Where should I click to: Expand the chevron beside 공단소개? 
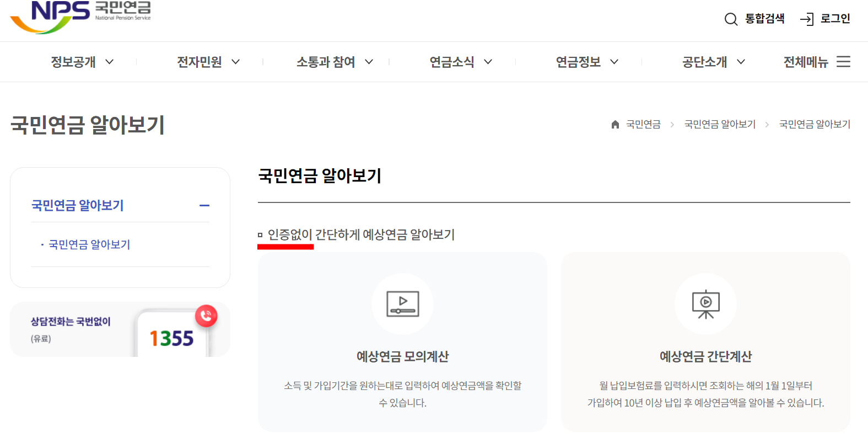point(741,62)
